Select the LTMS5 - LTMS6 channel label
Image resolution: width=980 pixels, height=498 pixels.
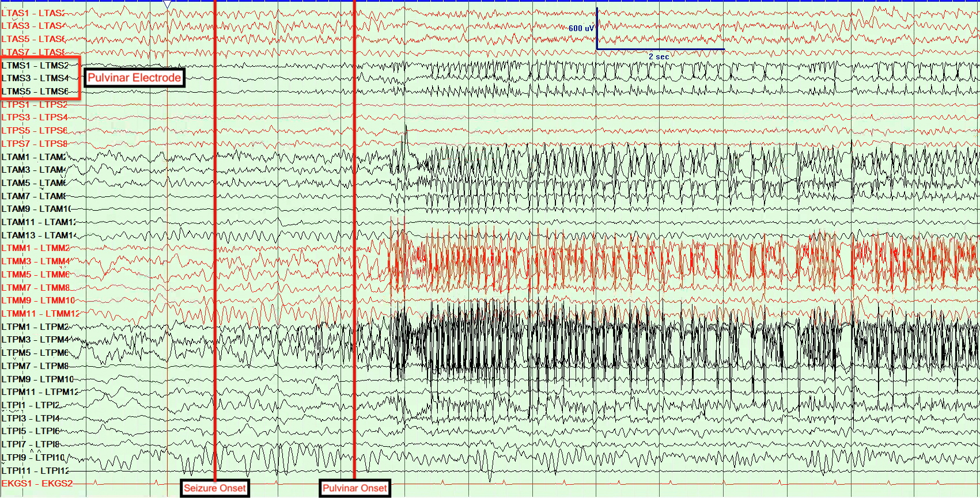pos(35,92)
